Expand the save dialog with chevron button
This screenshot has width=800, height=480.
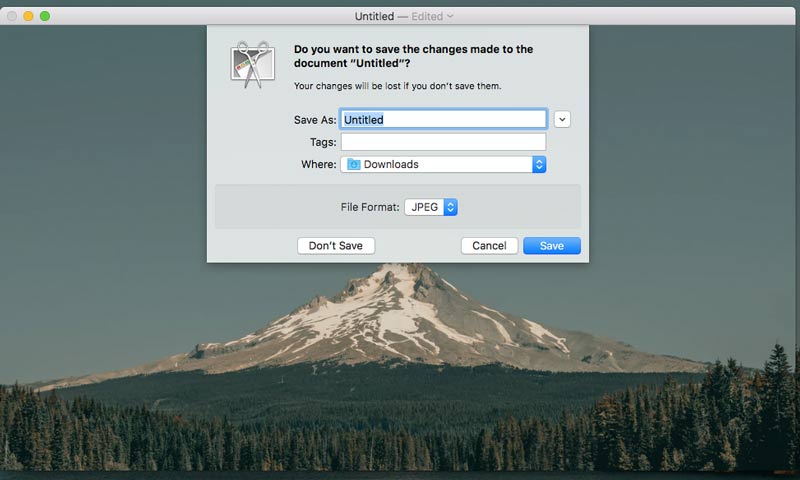(562, 119)
